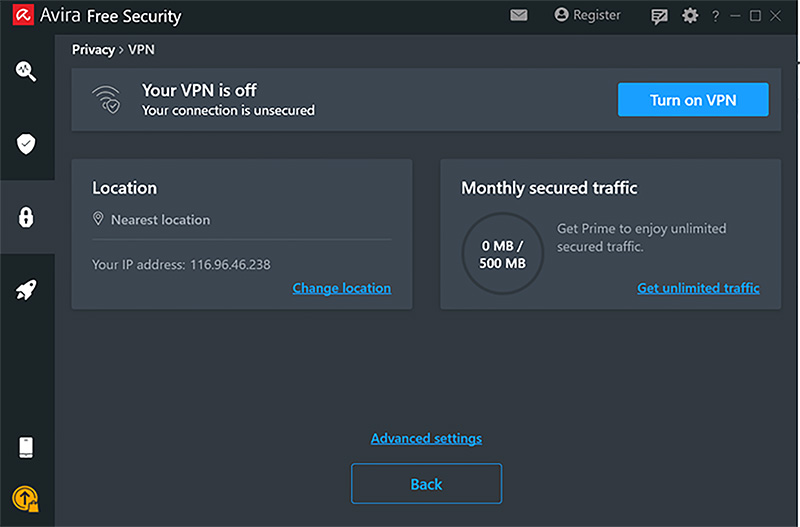Click the VPN breadcrumb text
The width and height of the screenshot is (800, 527).
click(141, 49)
